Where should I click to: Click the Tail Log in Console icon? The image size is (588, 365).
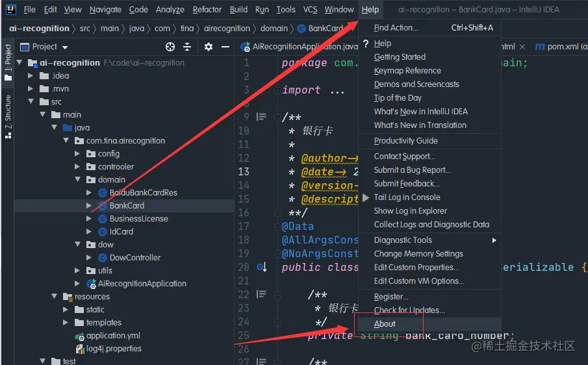point(366,197)
